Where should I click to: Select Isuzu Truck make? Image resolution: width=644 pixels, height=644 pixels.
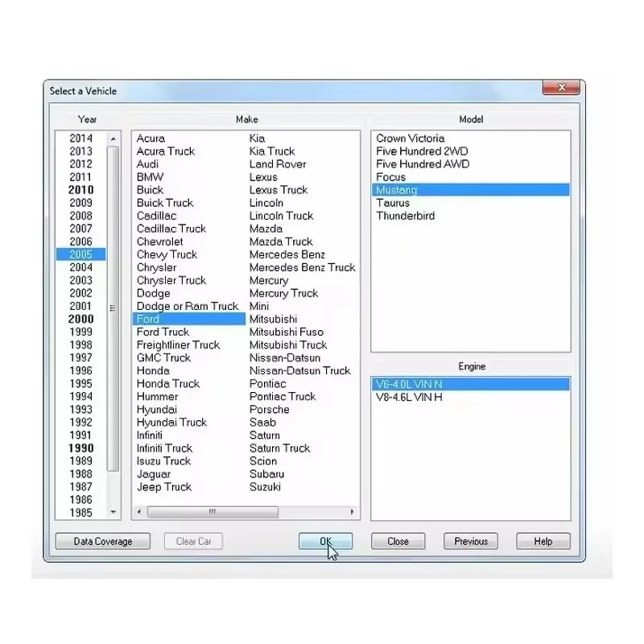pyautogui.click(x=163, y=460)
